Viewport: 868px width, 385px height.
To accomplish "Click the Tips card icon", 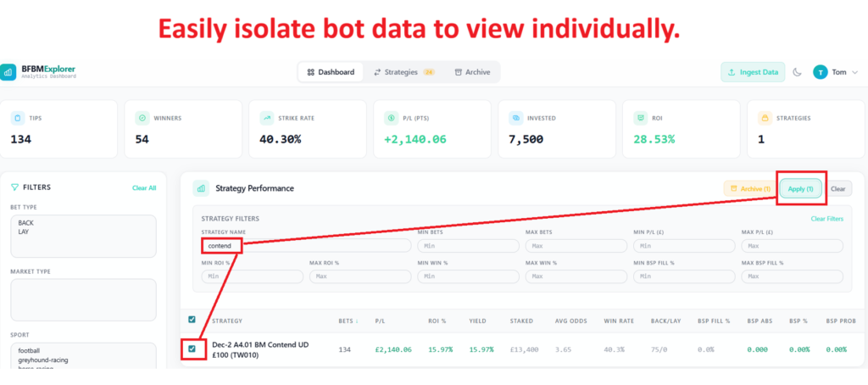I will point(18,118).
